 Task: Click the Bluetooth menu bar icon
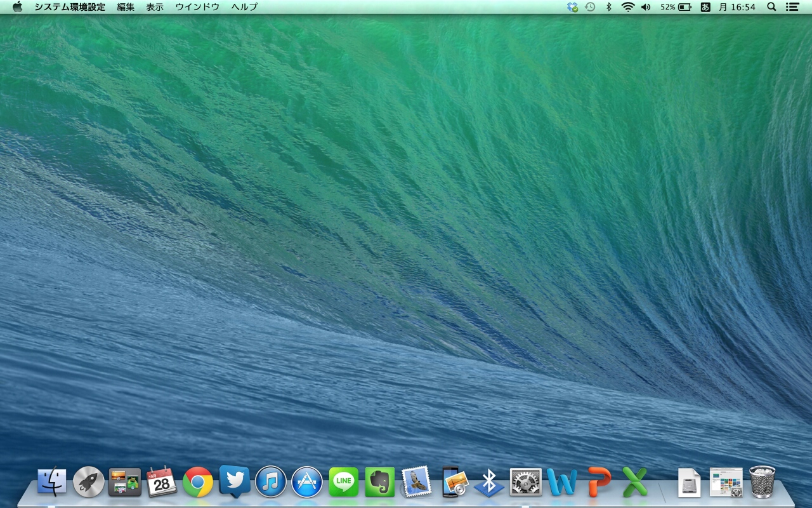tap(608, 7)
